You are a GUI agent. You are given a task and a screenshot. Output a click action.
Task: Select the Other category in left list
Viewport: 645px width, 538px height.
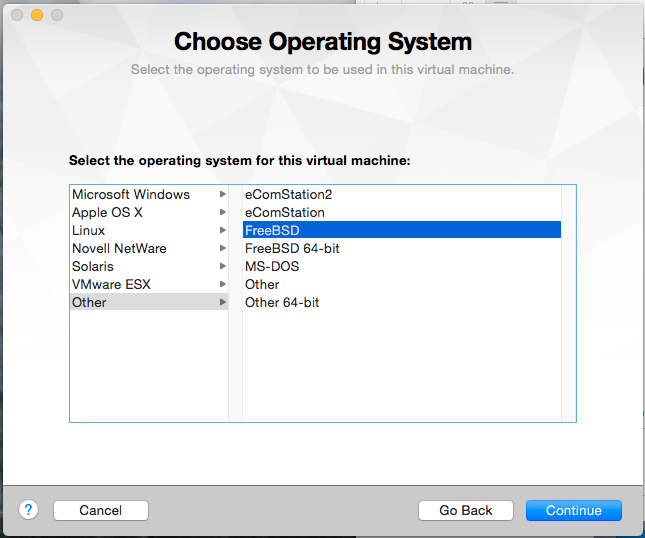tap(149, 302)
